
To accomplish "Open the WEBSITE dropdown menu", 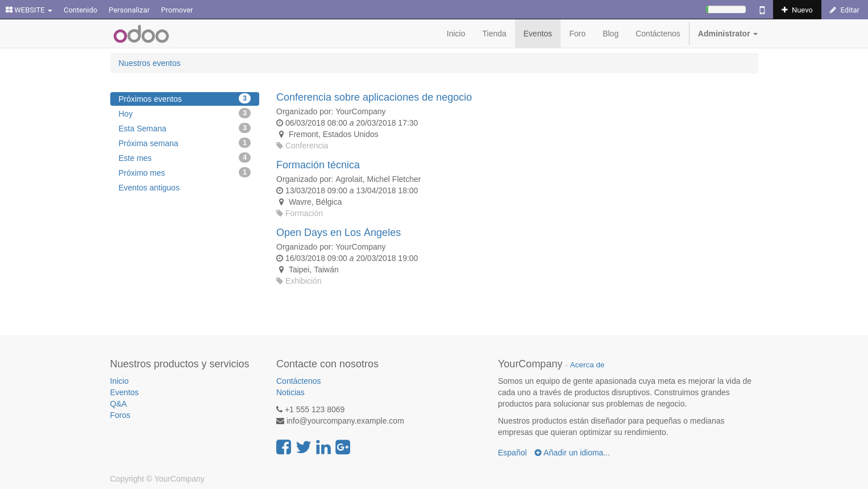I will (28, 10).
